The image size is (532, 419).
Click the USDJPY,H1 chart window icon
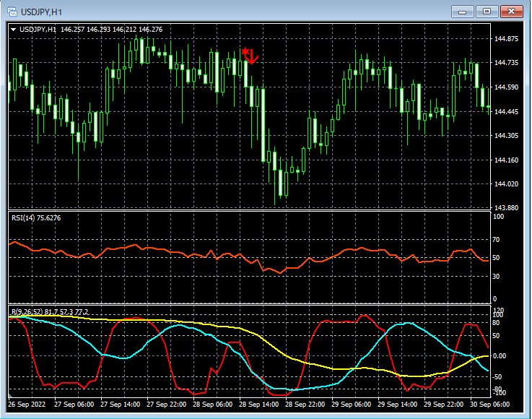(x=12, y=12)
